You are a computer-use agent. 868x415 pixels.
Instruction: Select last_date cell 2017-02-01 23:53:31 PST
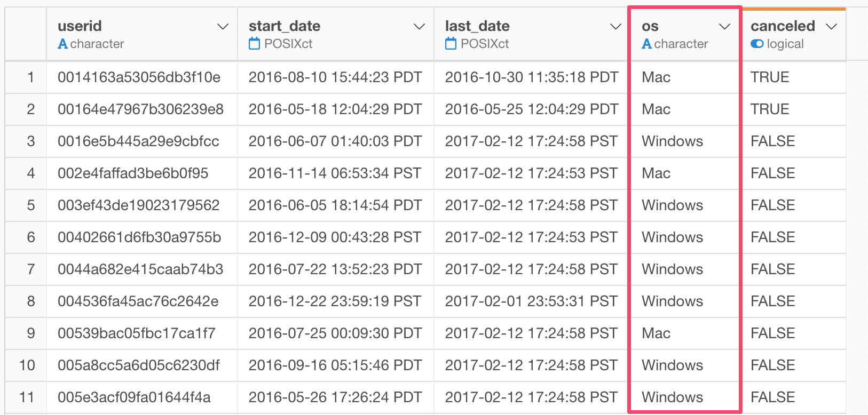coord(531,301)
